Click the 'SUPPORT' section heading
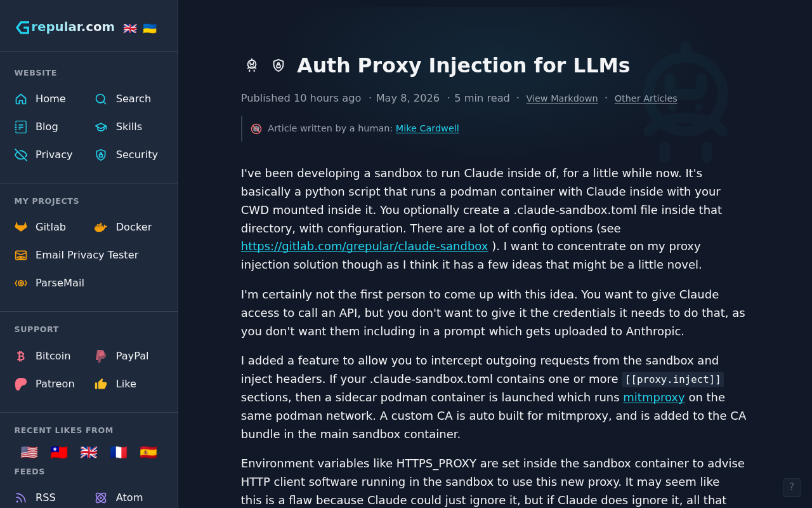This screenshot has height=508, width=812. point(37,330)
